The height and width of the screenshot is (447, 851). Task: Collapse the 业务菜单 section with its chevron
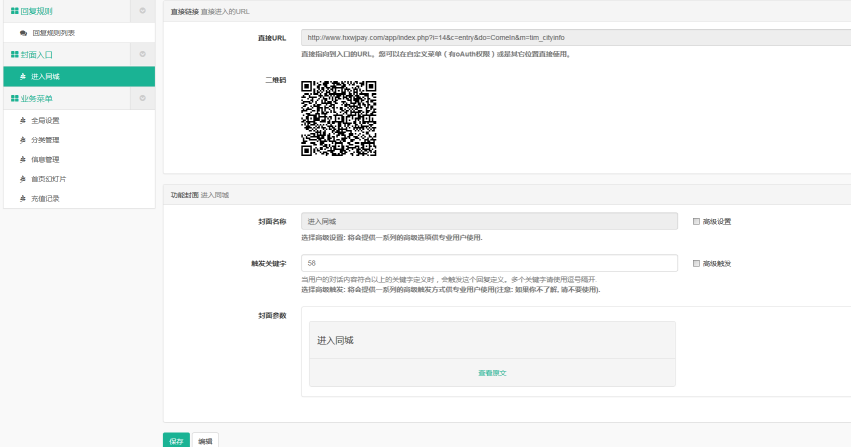pyautogui.click(x=143, y=98)
